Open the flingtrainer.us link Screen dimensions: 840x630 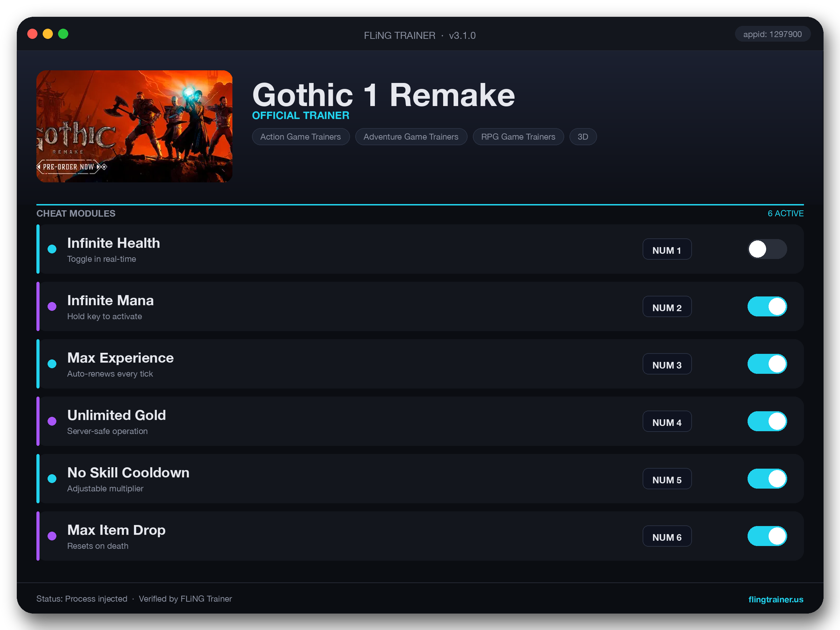pyautogui.click(x=776, y=599)
